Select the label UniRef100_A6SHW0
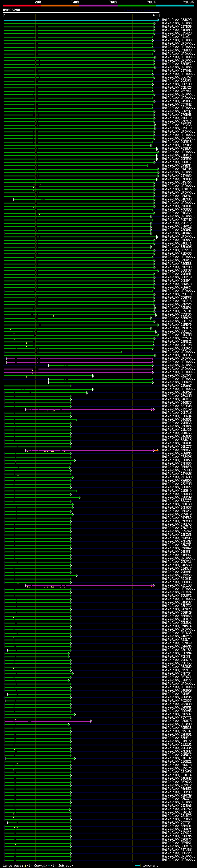 tap(177, 149)
